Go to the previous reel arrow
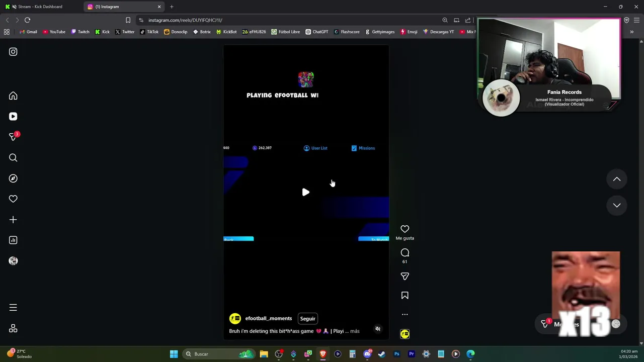The image size is (644, 362). coord(616,179)
